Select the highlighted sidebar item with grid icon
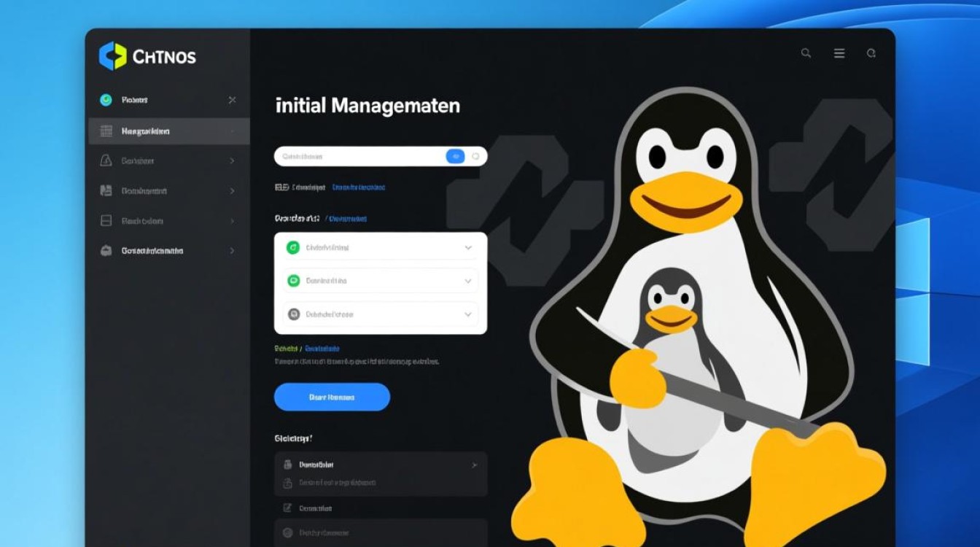This screenshot has height=547, width=980. click(x=168, y=131)
